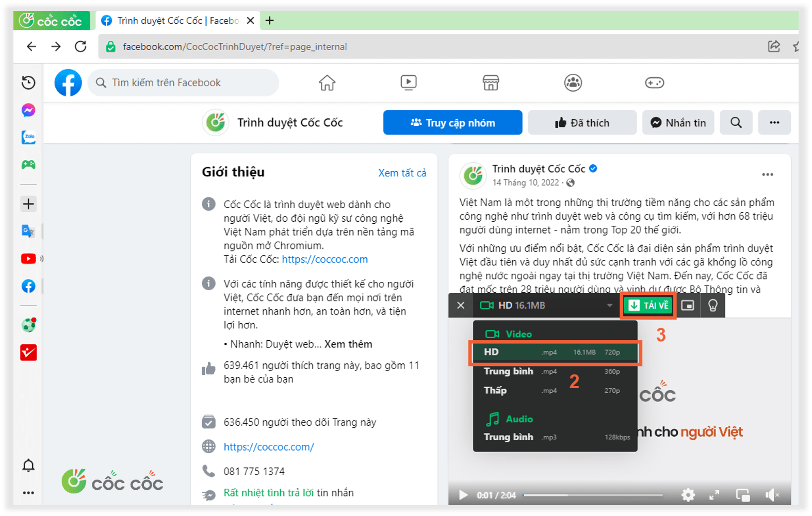Open YouTube from the sidebar
812x516 pixels.
(x=28, y=259)
